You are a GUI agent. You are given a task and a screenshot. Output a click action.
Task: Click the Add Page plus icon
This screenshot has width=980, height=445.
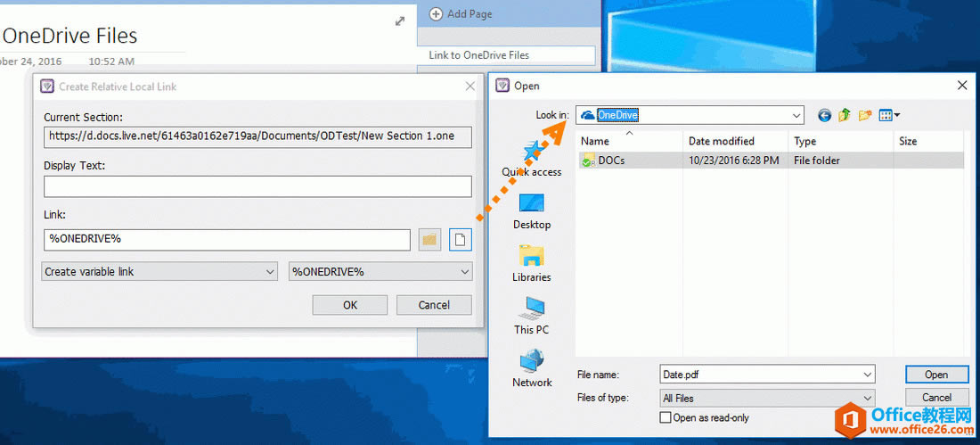436,13
